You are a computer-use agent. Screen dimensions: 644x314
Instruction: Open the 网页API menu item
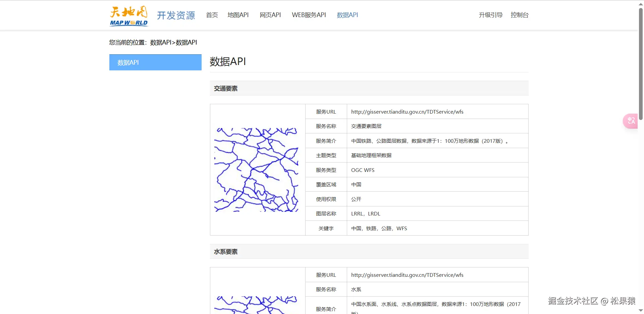point(270,15)
